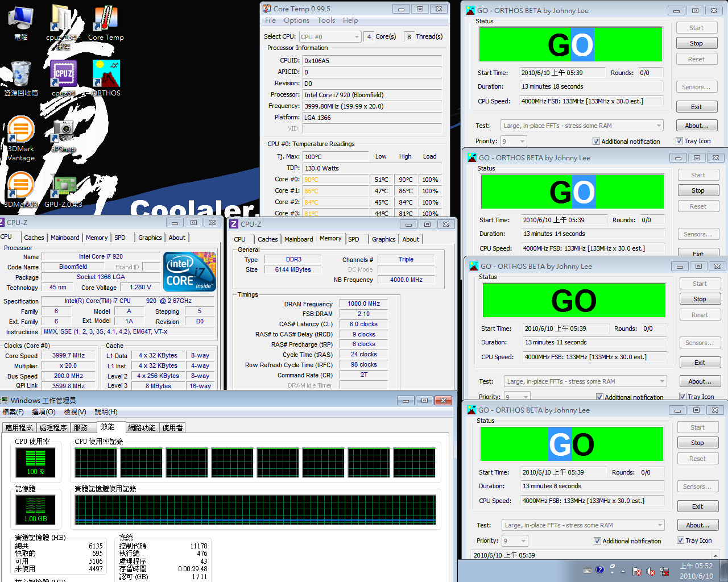Click the muted volume speaker tray icon

click(x=650, y=571)
